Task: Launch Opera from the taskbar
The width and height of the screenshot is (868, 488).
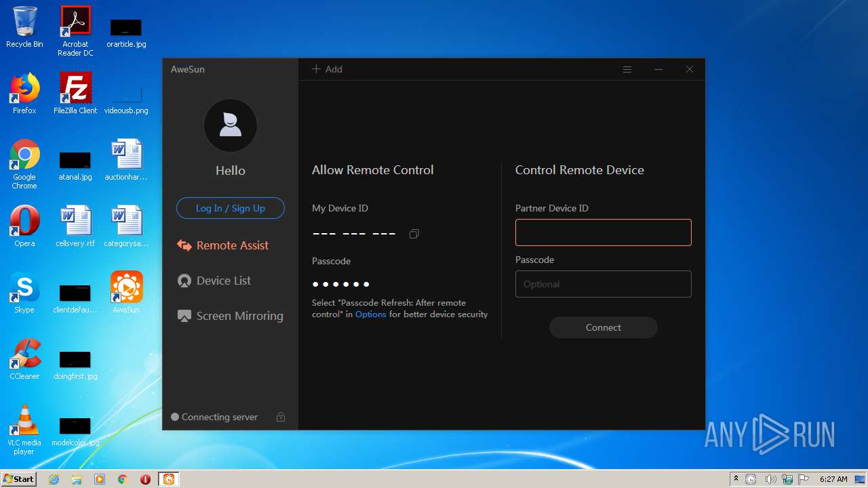Action: click(x=145, y=479)
